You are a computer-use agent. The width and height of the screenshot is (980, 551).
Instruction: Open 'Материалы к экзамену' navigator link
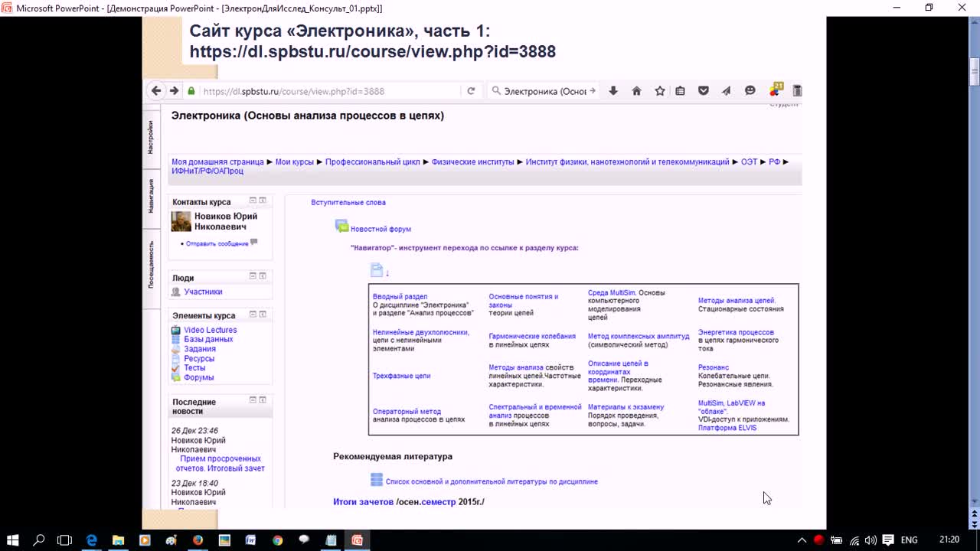tap(626, 407)
